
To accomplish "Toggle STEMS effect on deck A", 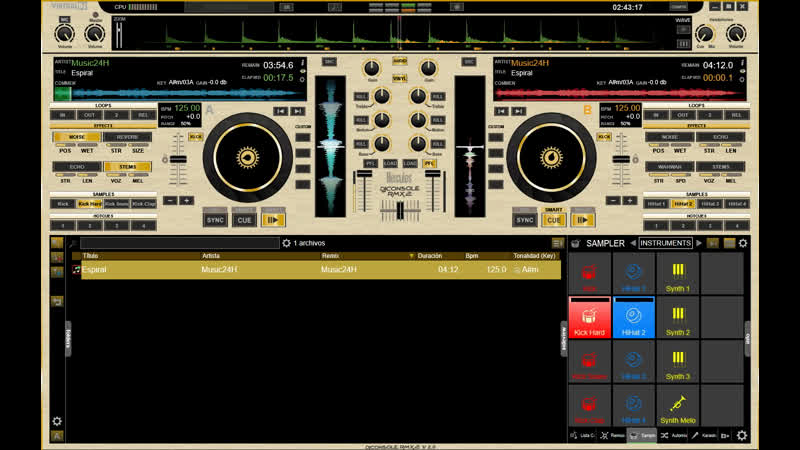I will pyautogui.click(x=128, y=167).
